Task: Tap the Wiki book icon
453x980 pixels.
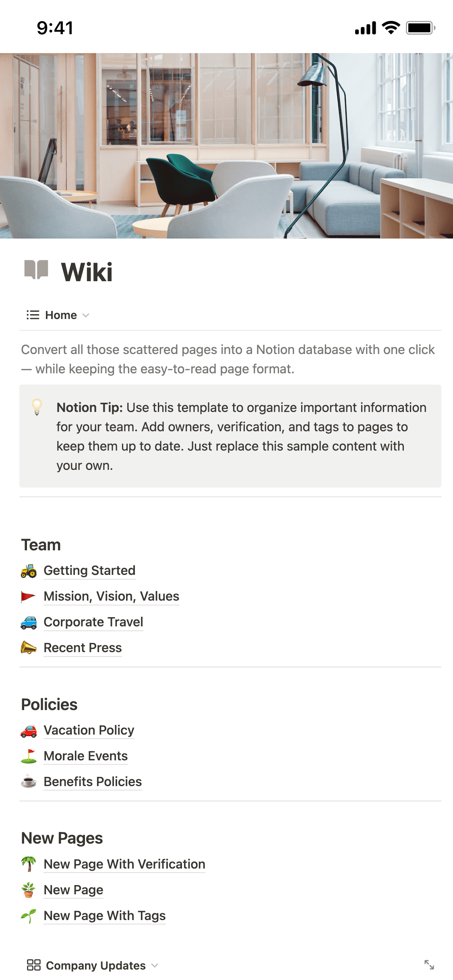Action: pyautogui.click(x=36, y=270)
